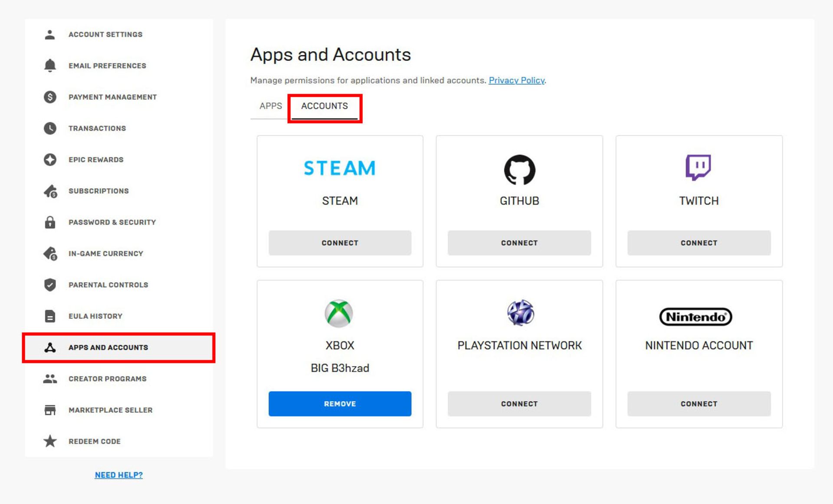Click the GITHUB card label
The image size is (833, 504).
(519, 201)
